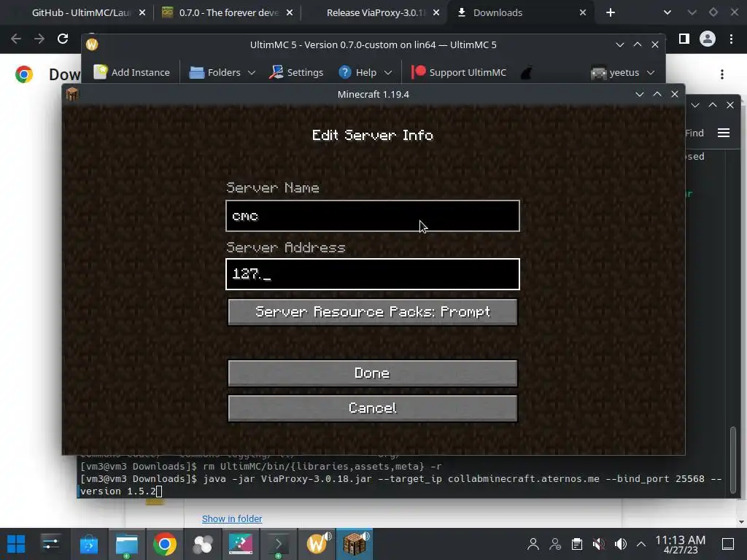Go back in Chrome

coord(16,39)
